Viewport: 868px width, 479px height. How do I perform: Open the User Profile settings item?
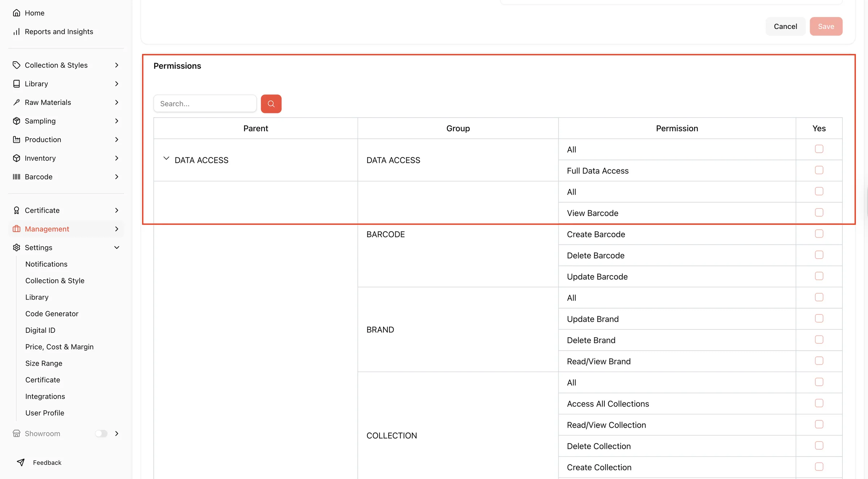[x=45, y=413]
